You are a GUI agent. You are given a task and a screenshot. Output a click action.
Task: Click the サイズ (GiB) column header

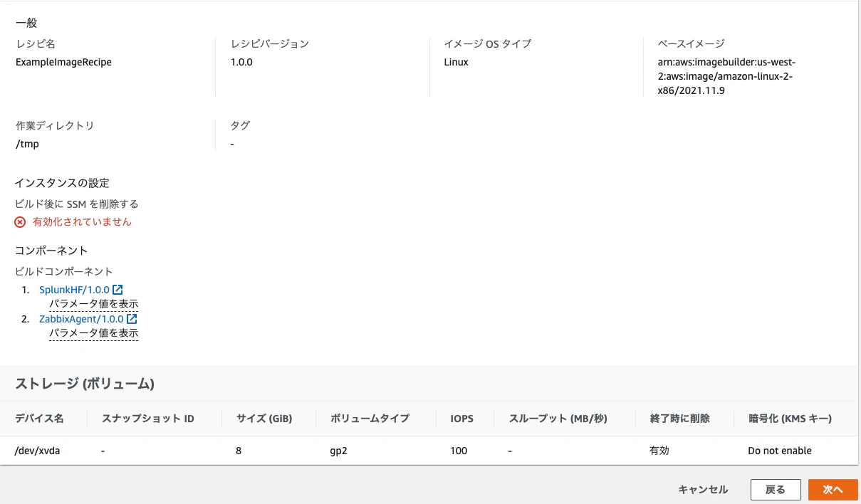[x=264, y=419]
